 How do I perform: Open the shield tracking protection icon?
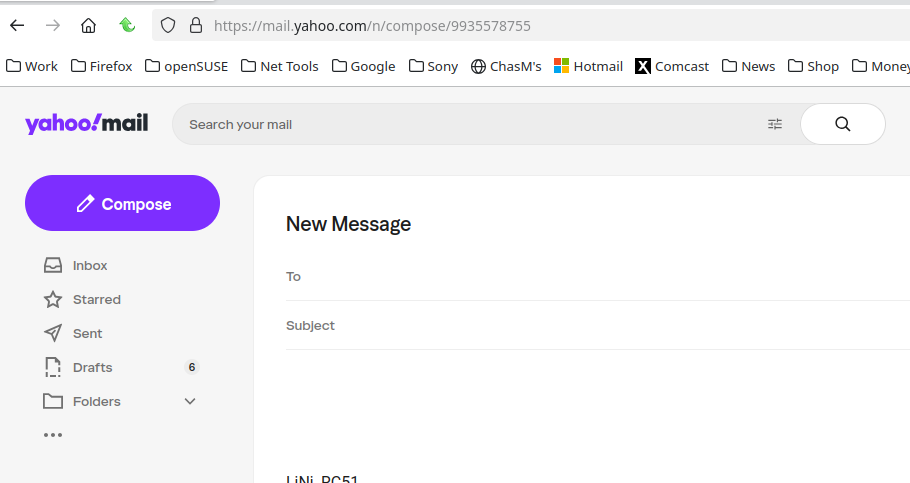pyautogui.click(x=168, y=25)
